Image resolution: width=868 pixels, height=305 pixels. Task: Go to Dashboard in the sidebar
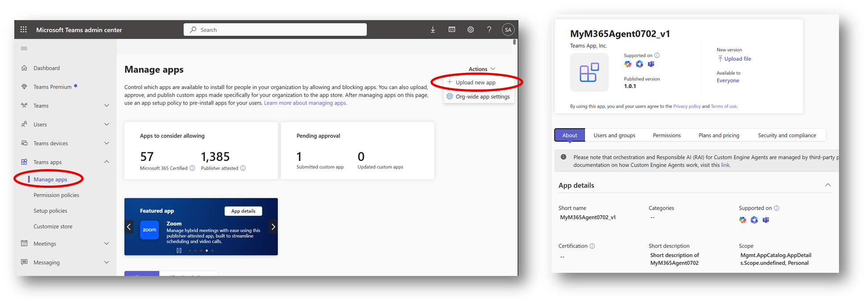tap(46, 68)
